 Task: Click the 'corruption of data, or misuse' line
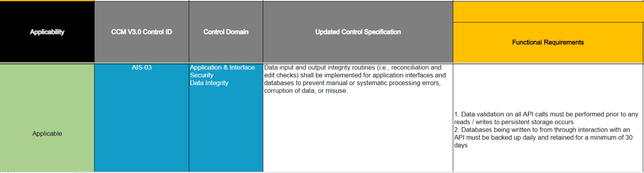tap(306, 91)
